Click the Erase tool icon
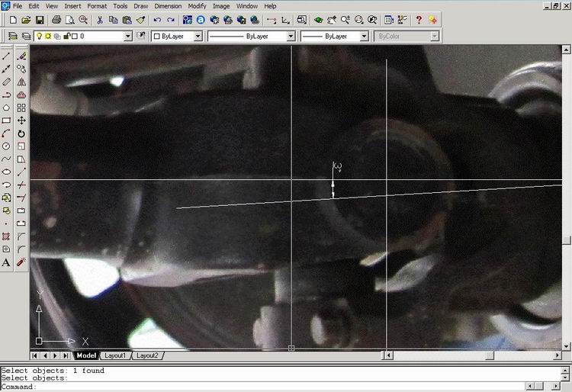 click(x=21, y=56)
